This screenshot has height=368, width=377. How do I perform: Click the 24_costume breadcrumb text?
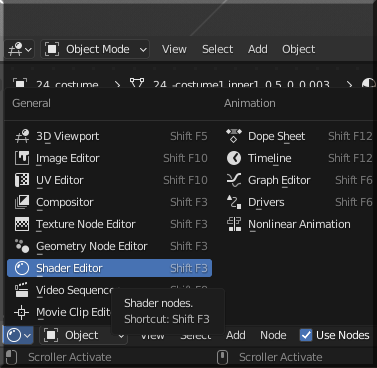67,84
